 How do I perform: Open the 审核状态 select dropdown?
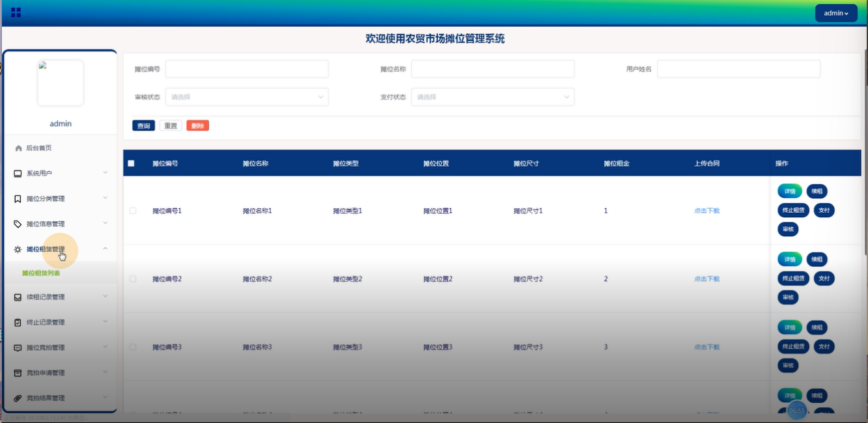(x=247, y=97)
